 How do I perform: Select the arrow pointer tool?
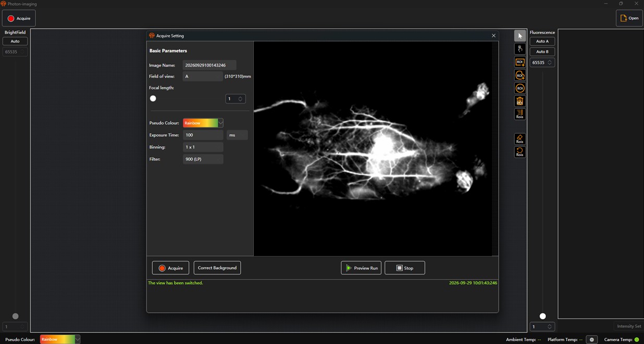519,36
